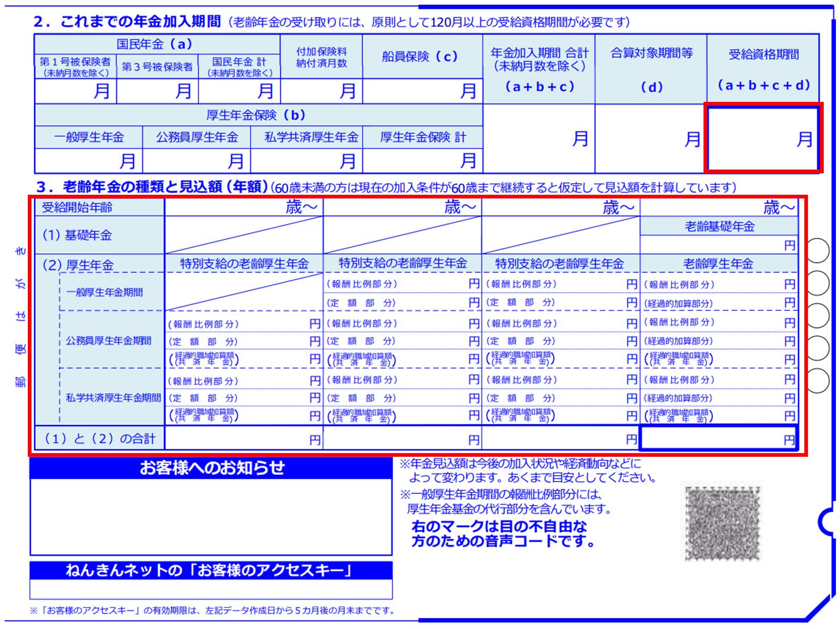The image size is (840, 629).
Task: Click the 第3号被保険者 header label
Action: (x=157, y=67)
